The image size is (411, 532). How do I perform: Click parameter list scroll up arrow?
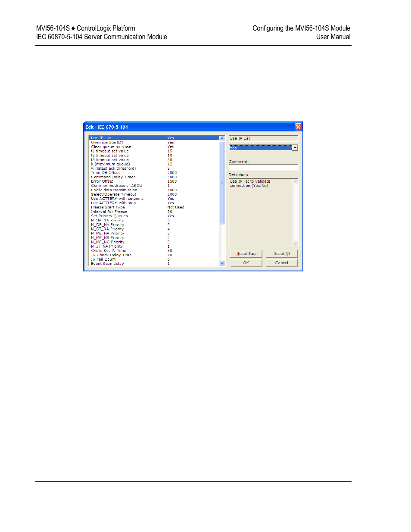tap(222, 138)
